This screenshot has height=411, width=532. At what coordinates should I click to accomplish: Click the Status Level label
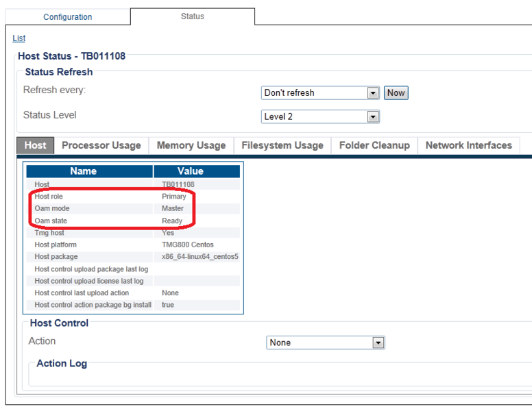49,115
